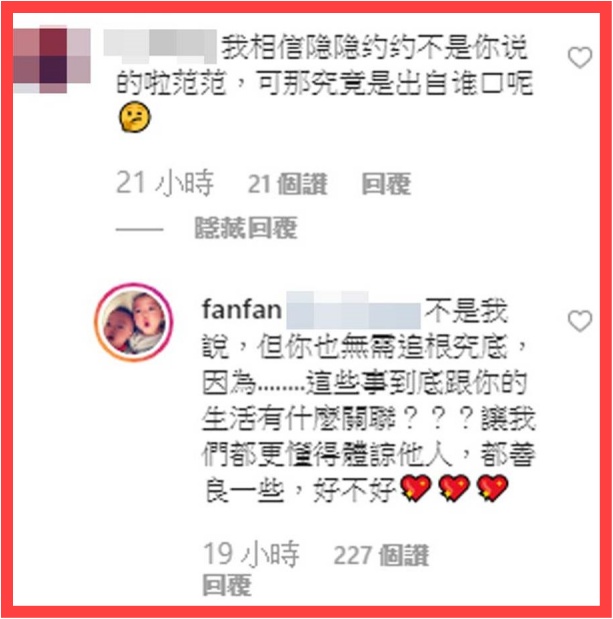Image resolution: width=613 pixels, height=619 pixels.
Task: Reply to the first comment via 回覆
Action: coord(386,184)
